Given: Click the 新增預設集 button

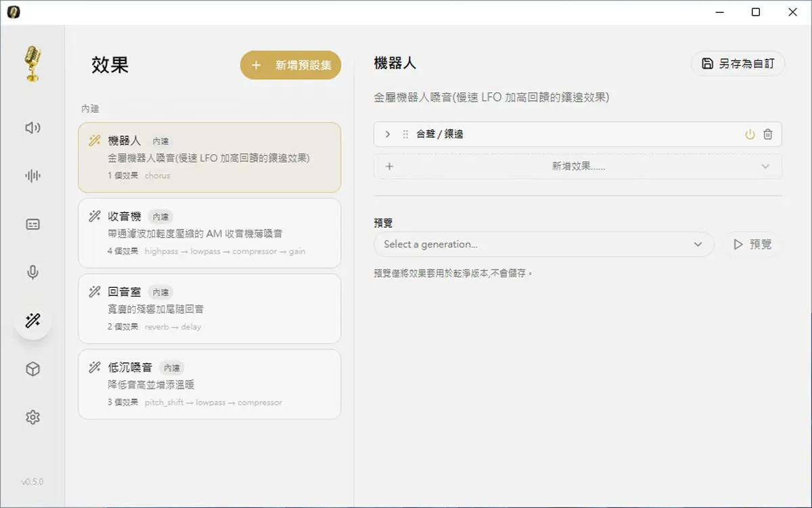Looking at the screenshot, I should tap(290, 66).
